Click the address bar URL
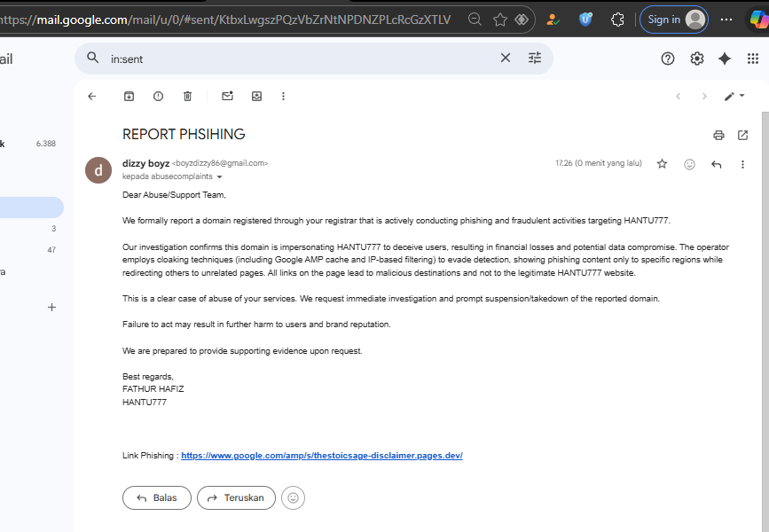This screenshot has height=532, width=769. 225,20
